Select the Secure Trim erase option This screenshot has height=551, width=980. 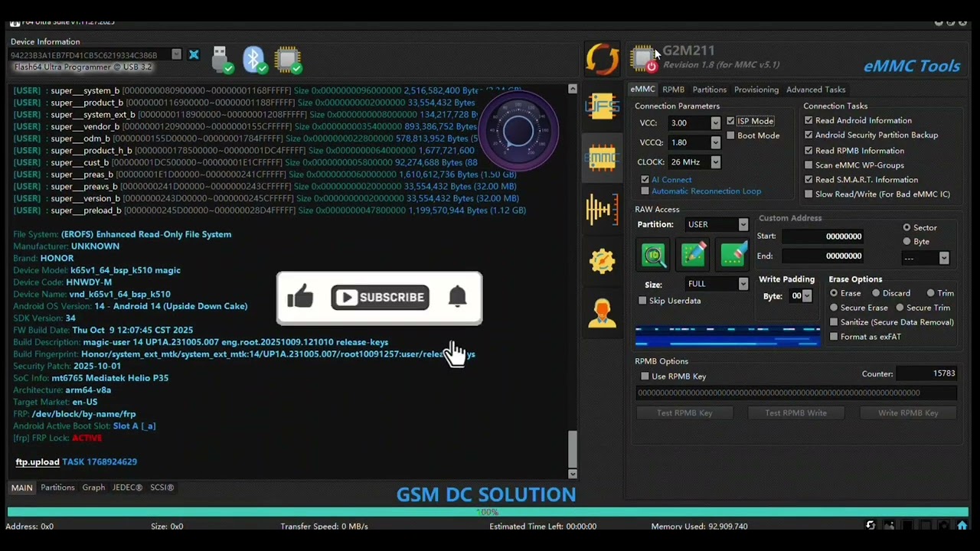tap(900, 308)
